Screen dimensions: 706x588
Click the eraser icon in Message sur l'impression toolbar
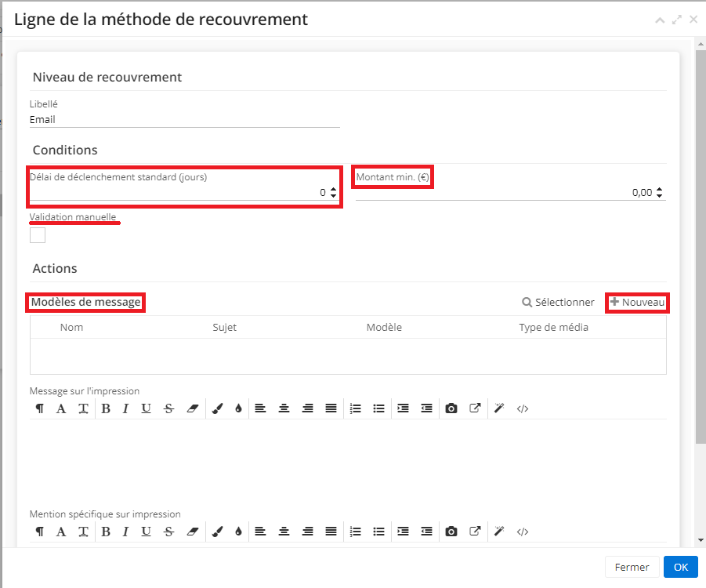(x=194, y=408)
